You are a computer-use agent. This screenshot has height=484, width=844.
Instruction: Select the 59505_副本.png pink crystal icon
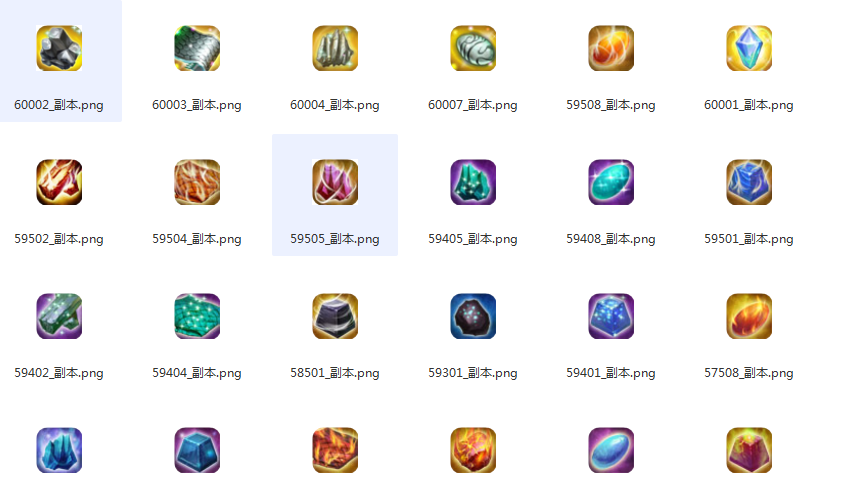(x=335, y=182)
